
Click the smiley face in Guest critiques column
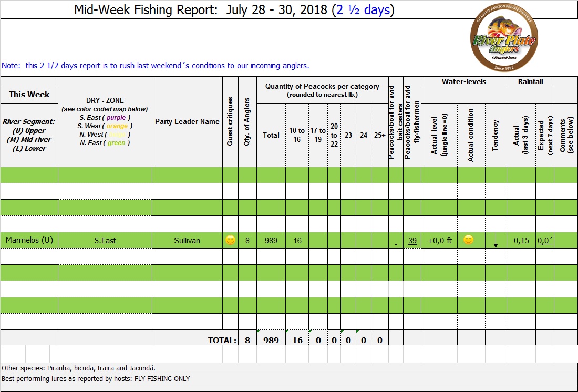[x=230, y=240]
